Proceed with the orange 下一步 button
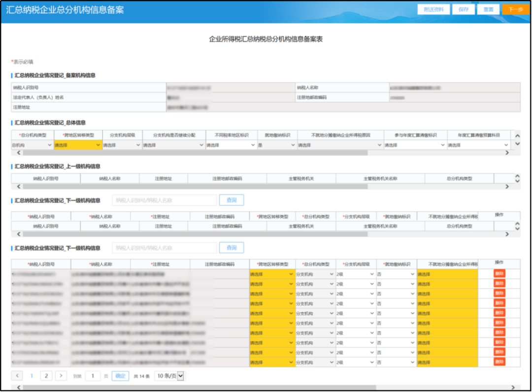 point(515,9)
